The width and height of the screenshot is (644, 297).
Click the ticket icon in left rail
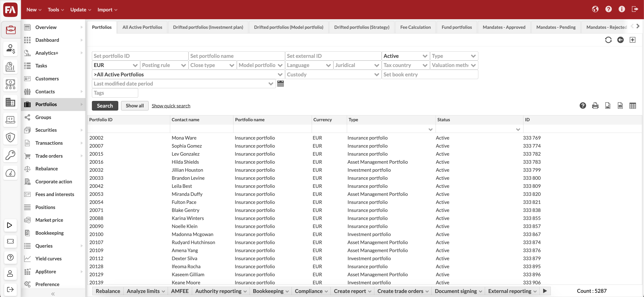point(10,241)
